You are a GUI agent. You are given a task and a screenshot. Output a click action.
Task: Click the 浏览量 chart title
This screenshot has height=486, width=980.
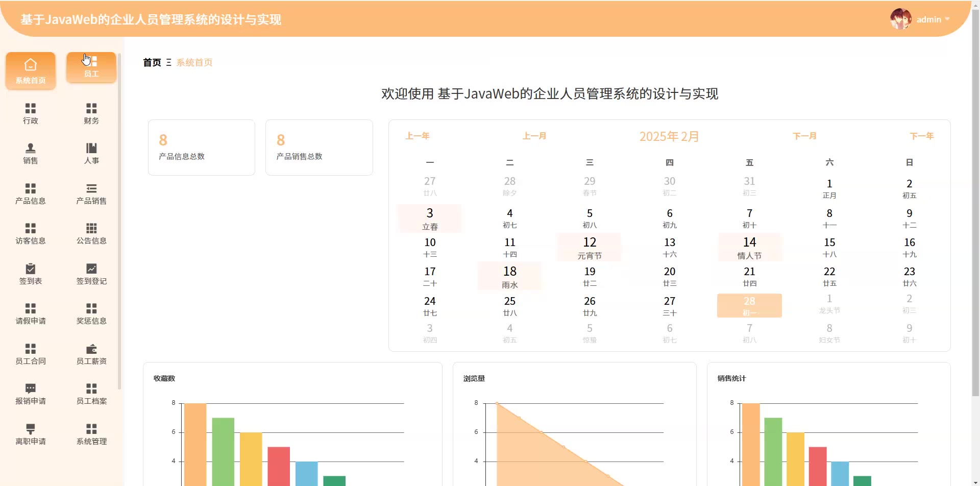[474, 378]
